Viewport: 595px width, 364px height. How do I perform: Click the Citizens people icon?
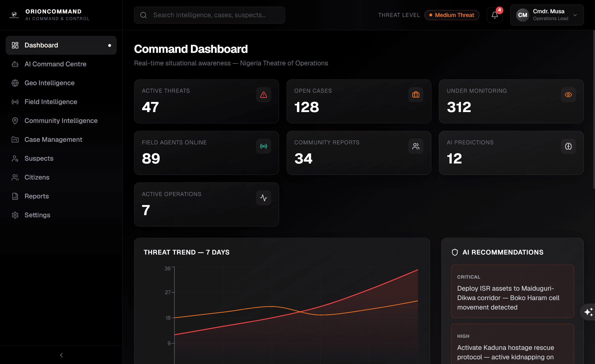[15, 177]
